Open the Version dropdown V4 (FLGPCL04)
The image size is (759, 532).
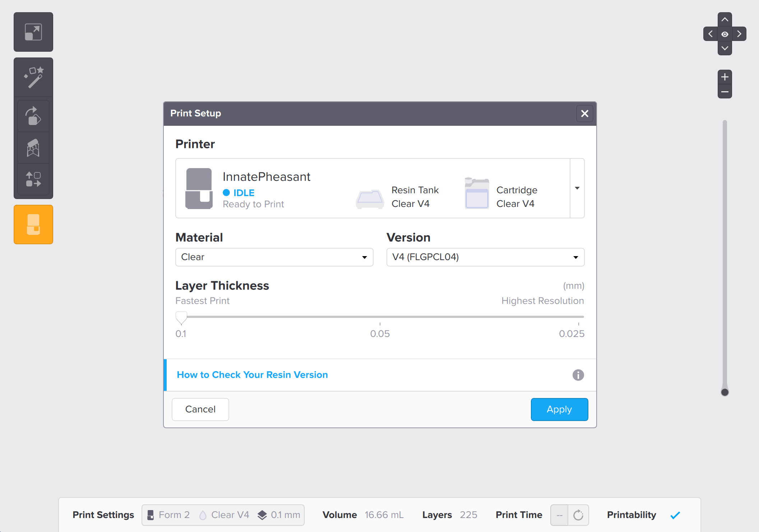pyautogui.click(x=485, y=257)
